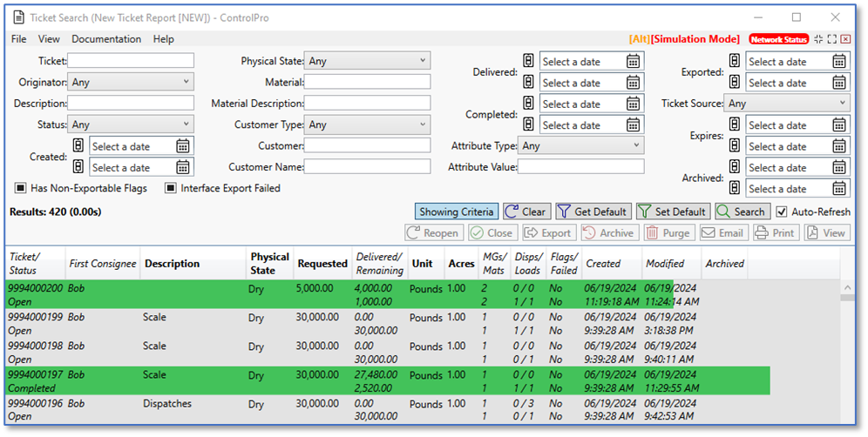
Task: Open the Documentation menu
Action: point(106,39)
